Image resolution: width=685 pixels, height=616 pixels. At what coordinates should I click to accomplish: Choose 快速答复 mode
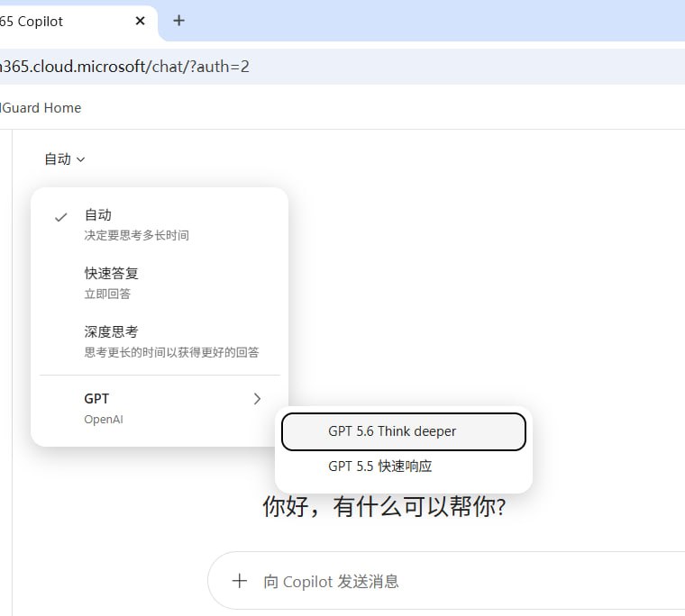click(x=160, y=283)
